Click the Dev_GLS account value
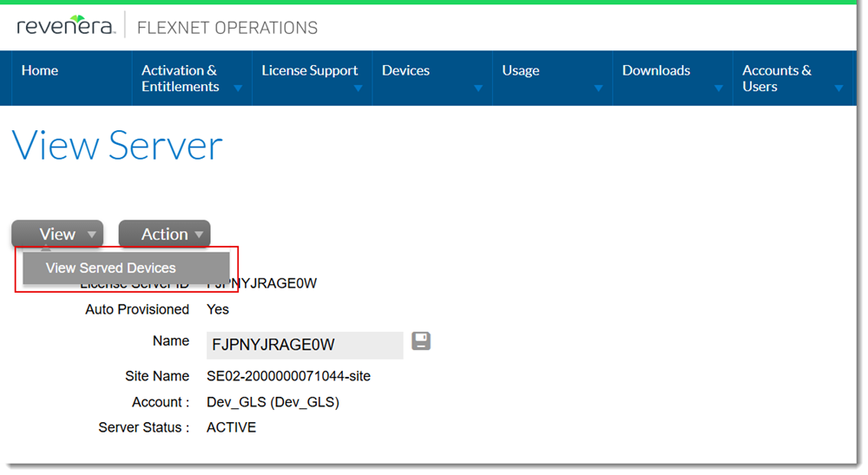 pos(273,402)
